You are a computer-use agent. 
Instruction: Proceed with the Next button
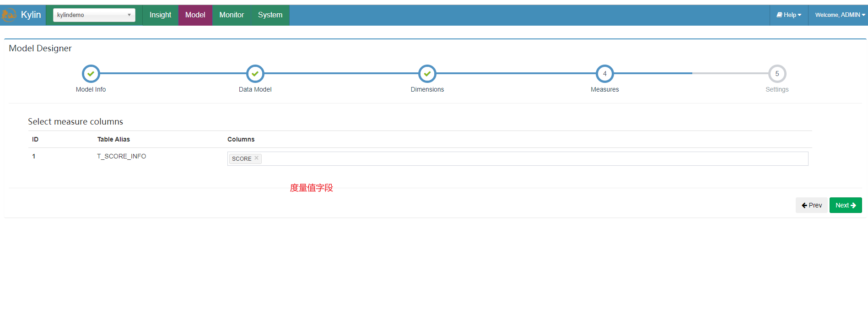(x=846, y=205)
